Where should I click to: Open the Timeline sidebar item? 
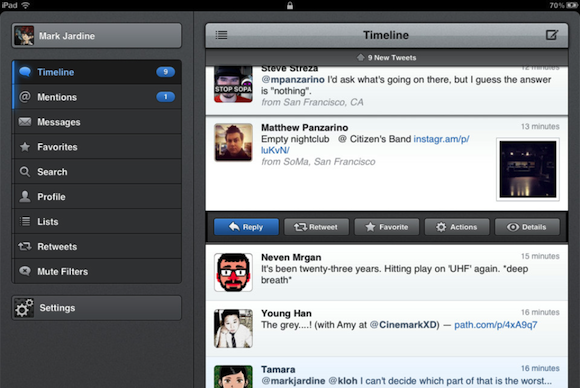tap(97, 72)
